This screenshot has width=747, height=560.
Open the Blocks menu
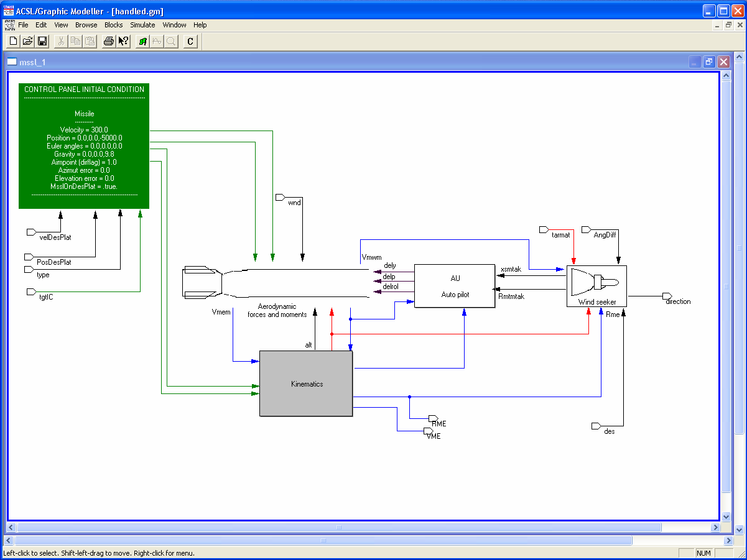(114, 25)
